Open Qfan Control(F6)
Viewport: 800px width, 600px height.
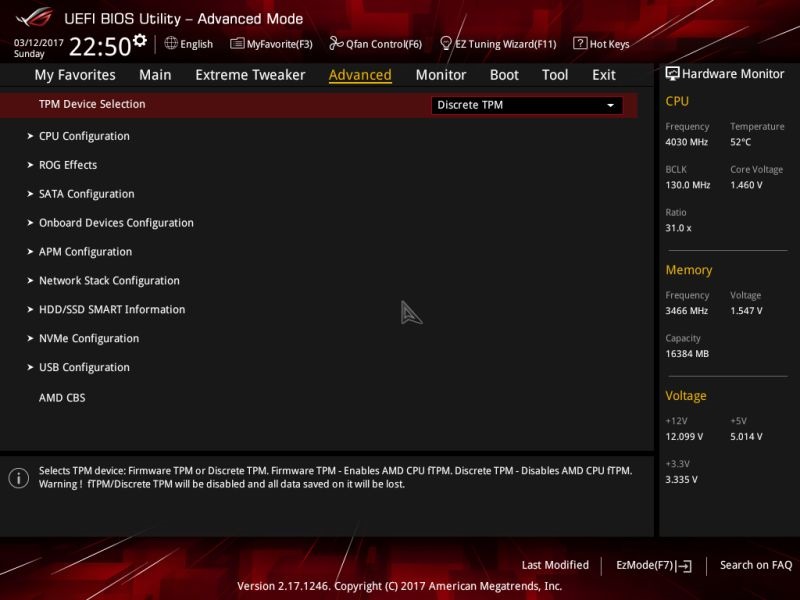(376, 44)
